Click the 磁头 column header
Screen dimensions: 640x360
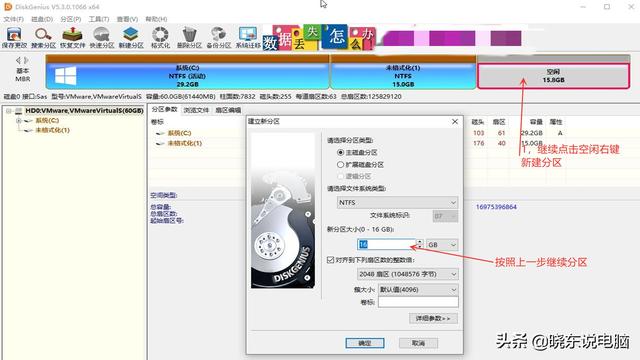[478, 122]
